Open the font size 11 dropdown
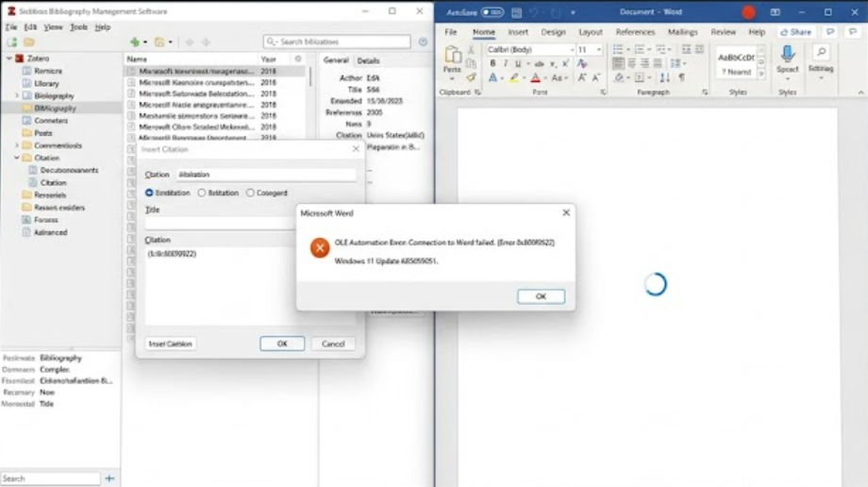The height and width of the screenshot is (487, 868). tap(598, 50)
